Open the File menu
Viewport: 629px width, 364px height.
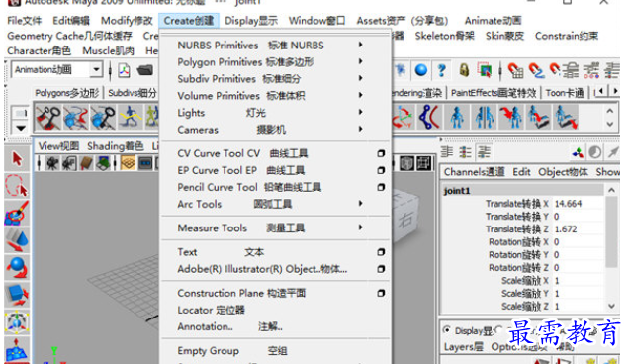coord(24,21)
